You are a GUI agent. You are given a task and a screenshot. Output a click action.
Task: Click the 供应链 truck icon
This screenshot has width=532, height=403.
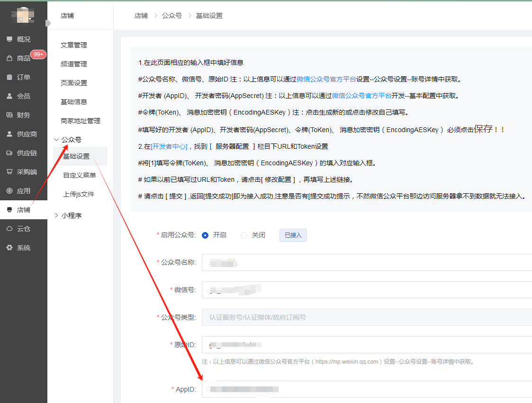tap(9, 153)
